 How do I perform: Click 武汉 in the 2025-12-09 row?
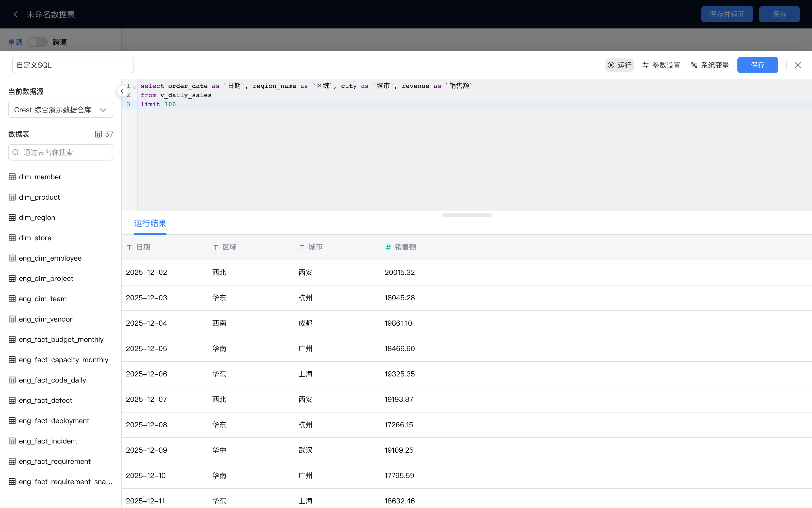305,450
